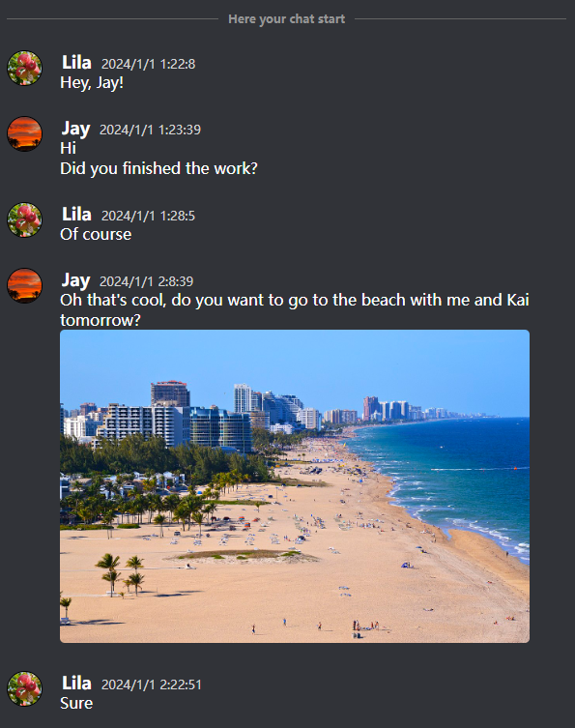Click the timestamp 2024/1/1 1:23:39
Viewport: 575px width, 728px height.
[151, 130]
